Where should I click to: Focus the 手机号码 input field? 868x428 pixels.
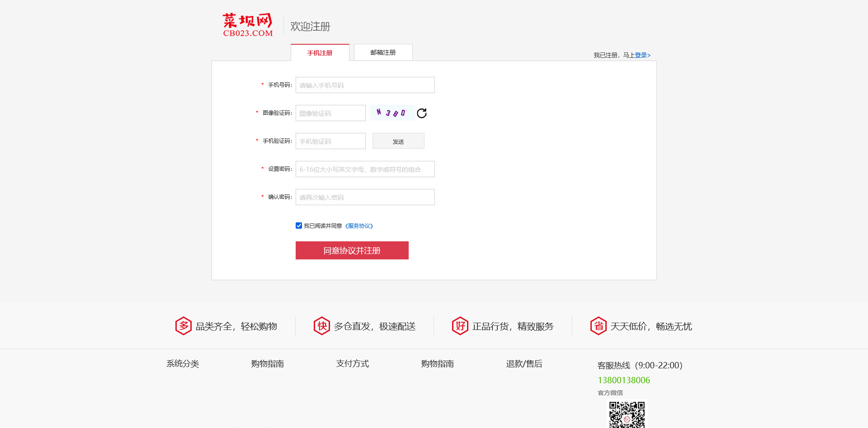point(365,85)
